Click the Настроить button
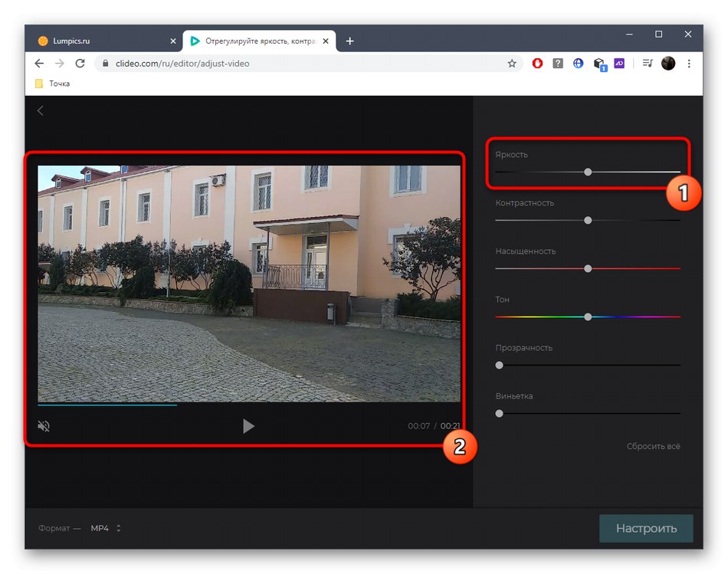Viewport: 728px width, 574px height. click(646, 529)
